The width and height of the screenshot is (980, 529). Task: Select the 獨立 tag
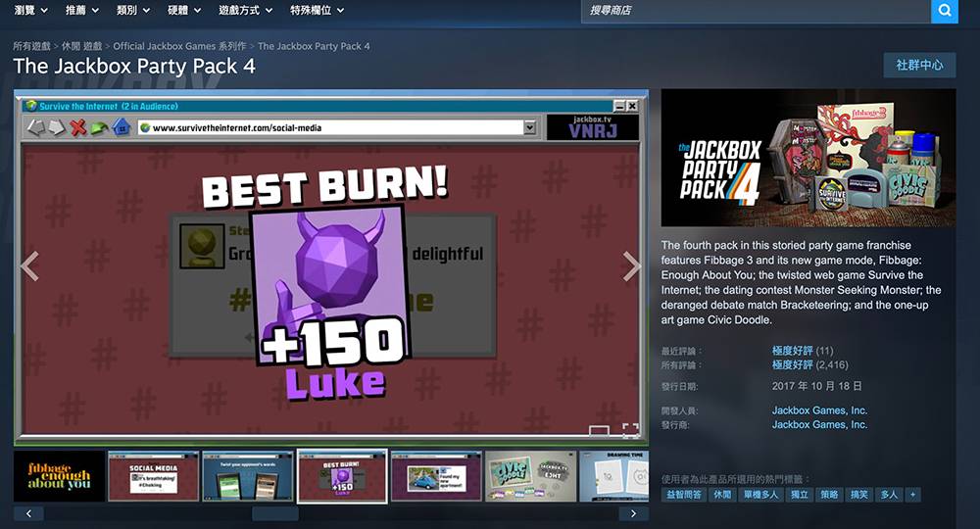tap(800, 495)
